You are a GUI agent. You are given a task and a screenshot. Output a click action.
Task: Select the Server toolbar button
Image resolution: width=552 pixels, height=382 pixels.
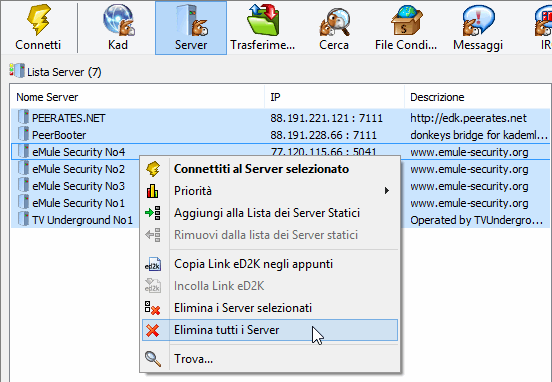191,27
